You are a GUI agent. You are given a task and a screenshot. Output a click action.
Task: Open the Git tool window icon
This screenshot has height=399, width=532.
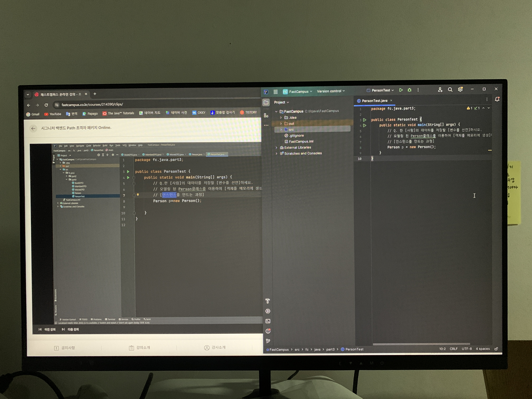268,341
